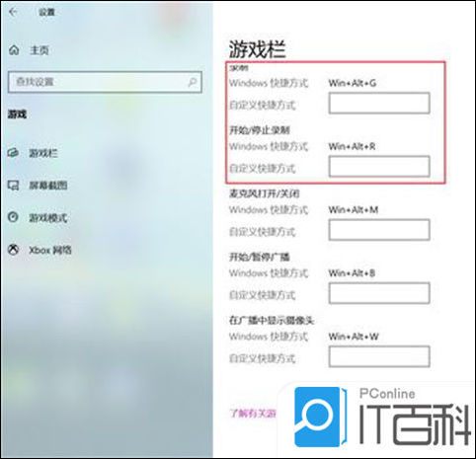
Task: Click the back arrow icon
Action: [x=13, y=13]
